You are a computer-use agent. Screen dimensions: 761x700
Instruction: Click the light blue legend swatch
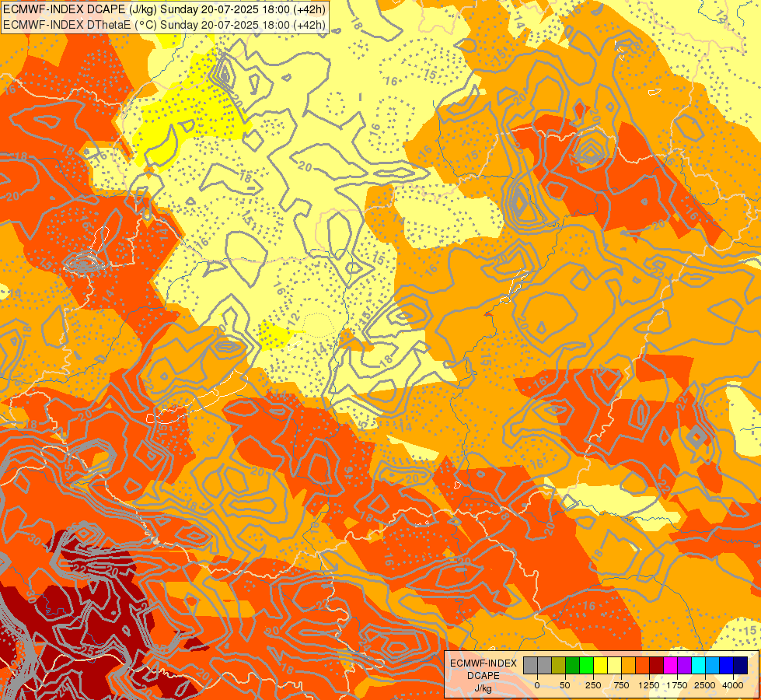(x=713, y=665)
